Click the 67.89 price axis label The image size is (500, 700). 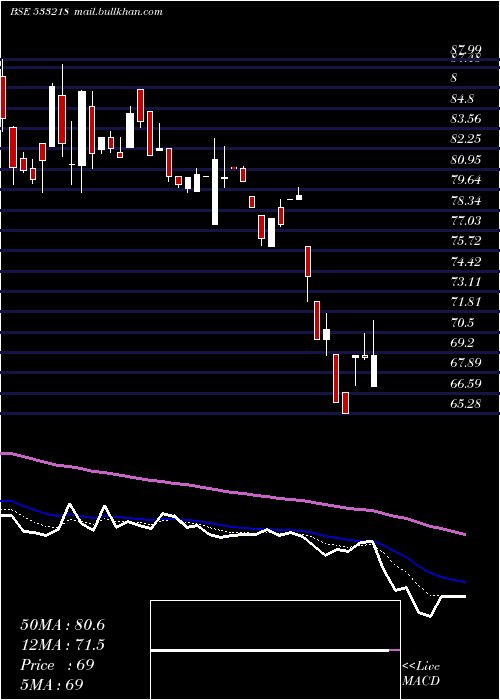pos(466,363)
